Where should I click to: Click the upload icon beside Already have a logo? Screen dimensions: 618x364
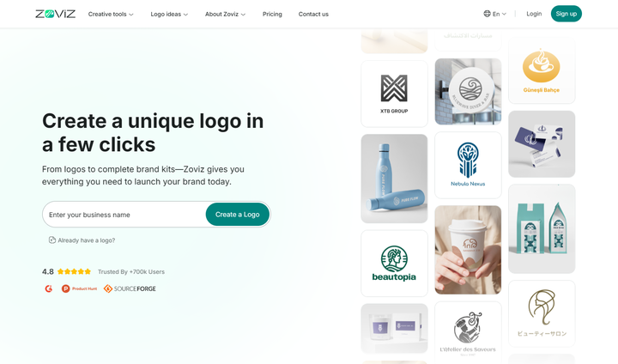tap(52, 240)
